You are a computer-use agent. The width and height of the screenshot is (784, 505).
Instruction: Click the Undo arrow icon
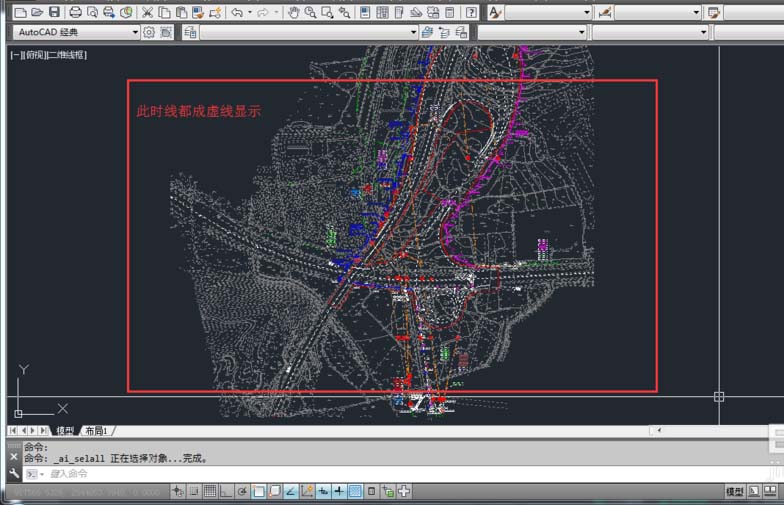236,13
